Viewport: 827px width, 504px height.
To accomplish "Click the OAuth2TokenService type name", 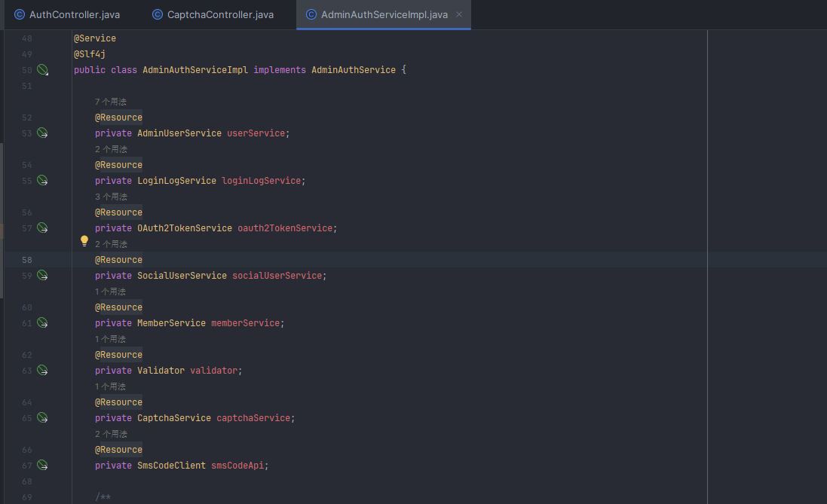I will click(185, 228).
